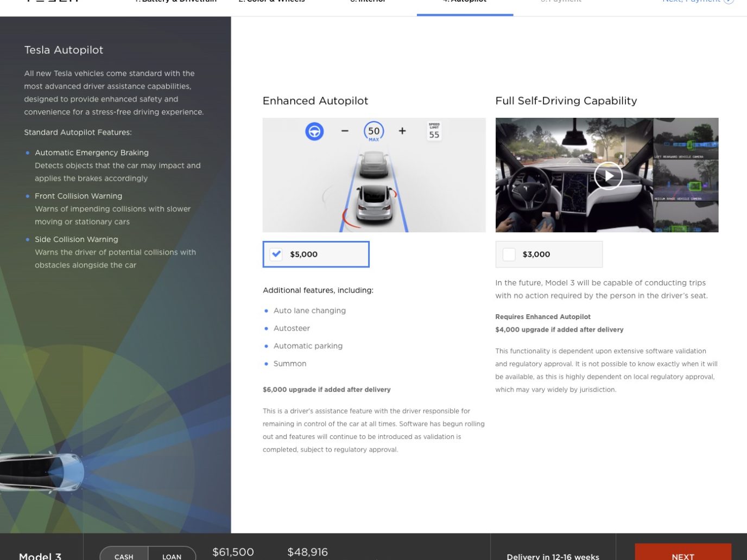Click the 50 MAX speed circle icon
Screen dimensions: 747x560
(374, 131)
